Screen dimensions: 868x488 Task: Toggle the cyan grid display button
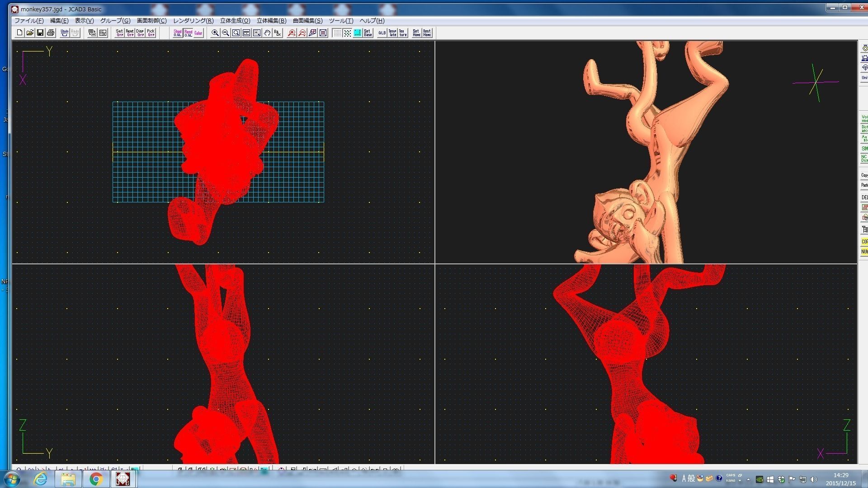coord(358,33)
